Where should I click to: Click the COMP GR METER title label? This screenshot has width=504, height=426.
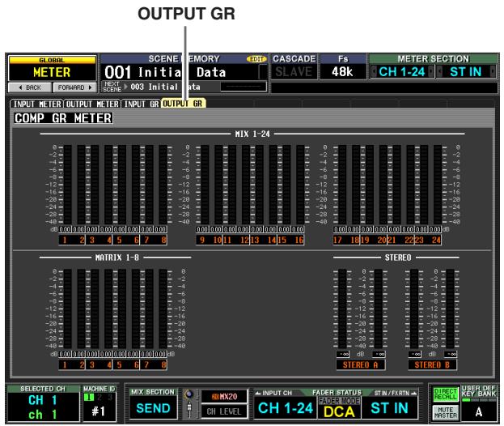(63, 118)
